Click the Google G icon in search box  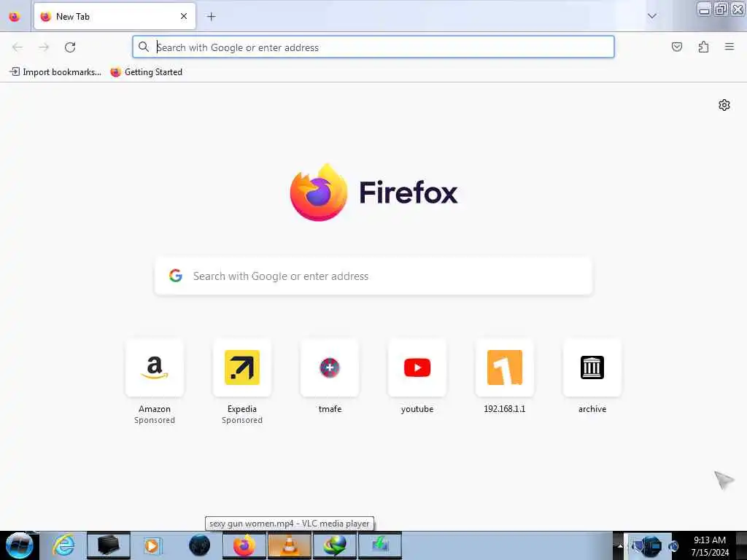[x=176, y=276]
